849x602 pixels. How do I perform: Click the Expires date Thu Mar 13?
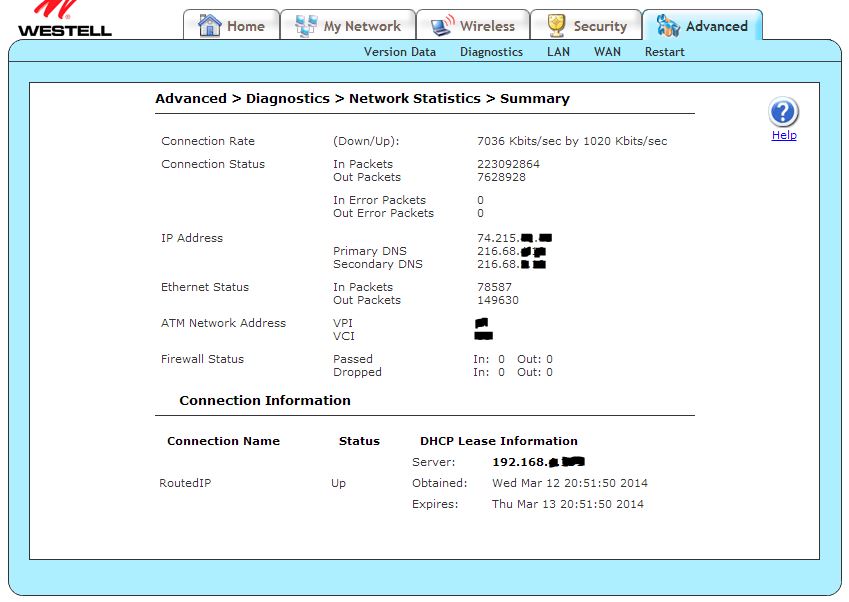point(568,504)
